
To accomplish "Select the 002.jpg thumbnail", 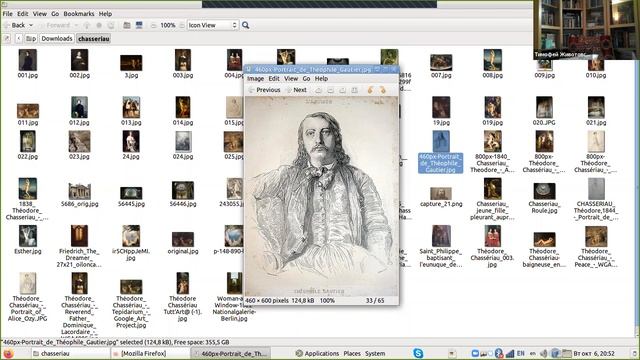I will point(79,60).
